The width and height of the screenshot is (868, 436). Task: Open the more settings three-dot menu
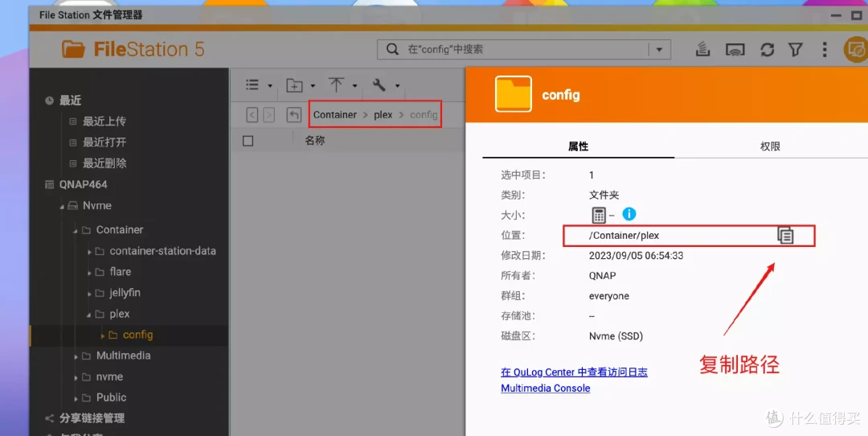pos(825,49)
